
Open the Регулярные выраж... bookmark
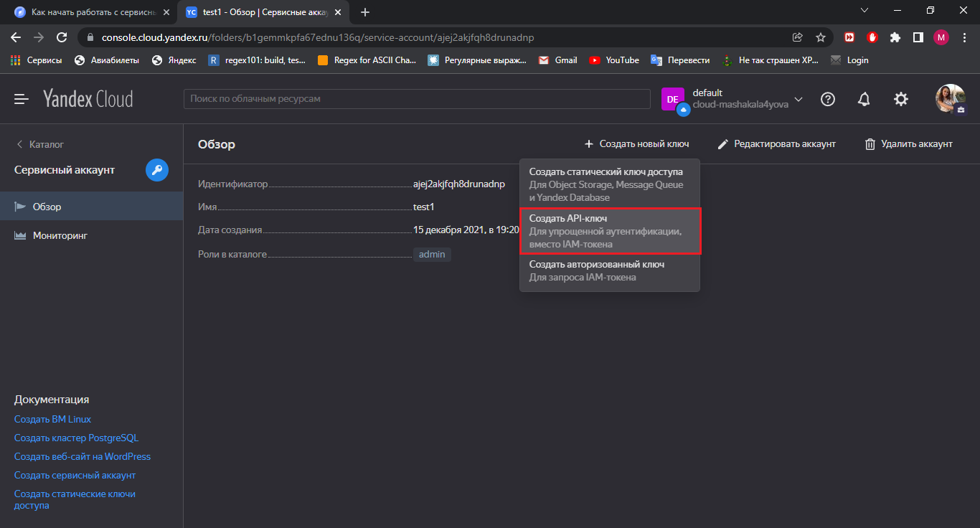[x=477, y=60]
